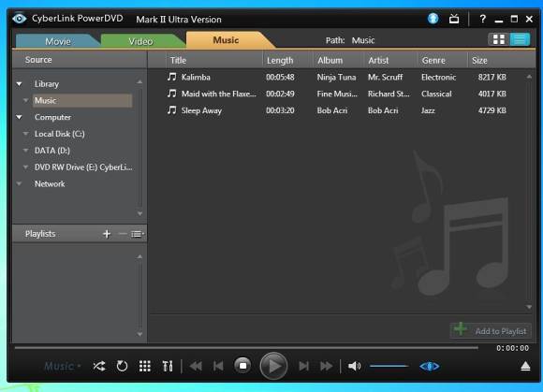Click the Sleep Away music note icon
Viewport: 543px width, 392px height.
pyautogui.click(x=171, y=110)
